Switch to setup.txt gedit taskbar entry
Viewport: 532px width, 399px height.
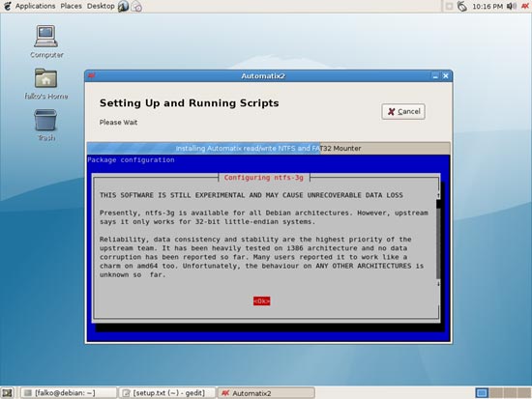click(x=168, y=393)
